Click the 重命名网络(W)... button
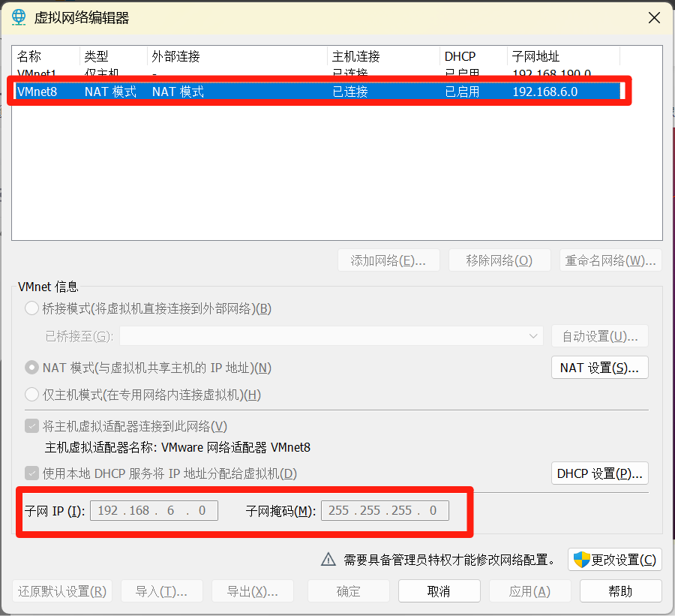The height and width of the screenshot is (616, 675). (610, 260)
